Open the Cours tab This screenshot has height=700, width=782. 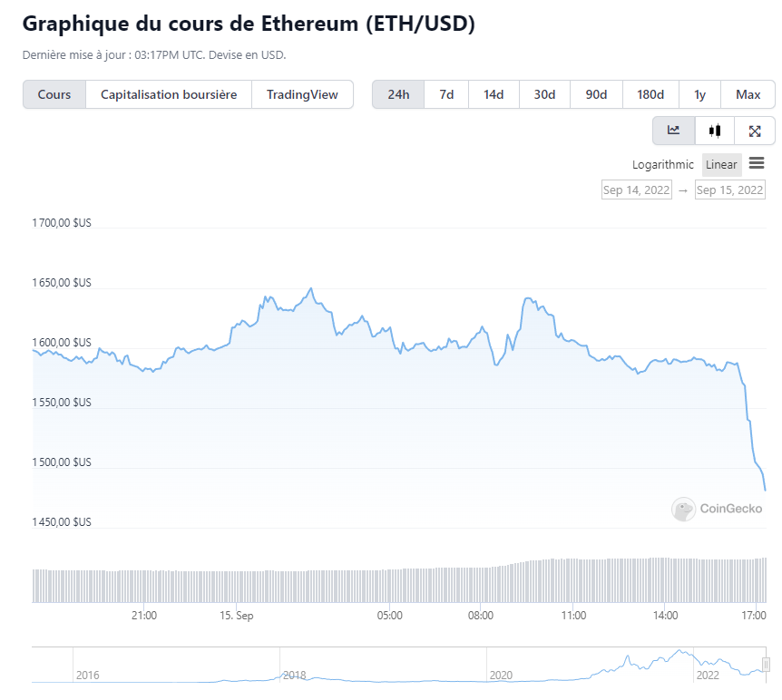point(54,94)
